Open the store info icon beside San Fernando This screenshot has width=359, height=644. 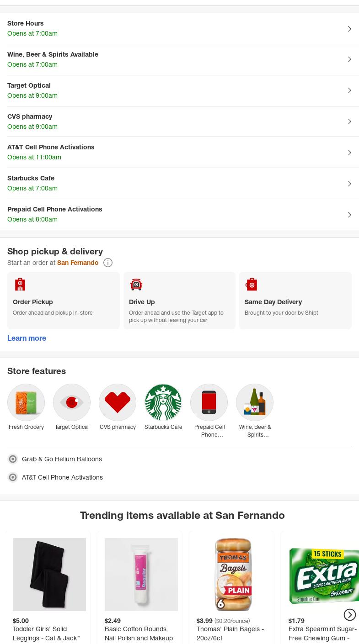(108, 263)
